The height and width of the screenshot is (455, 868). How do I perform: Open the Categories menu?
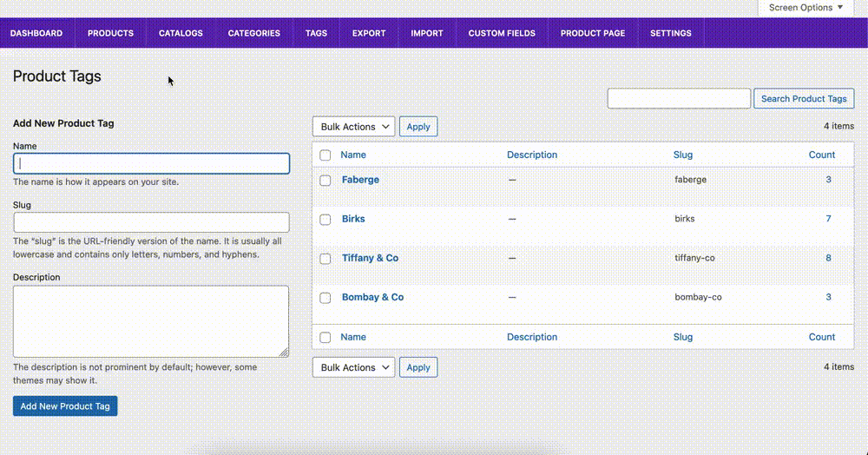tap(254, 33)
